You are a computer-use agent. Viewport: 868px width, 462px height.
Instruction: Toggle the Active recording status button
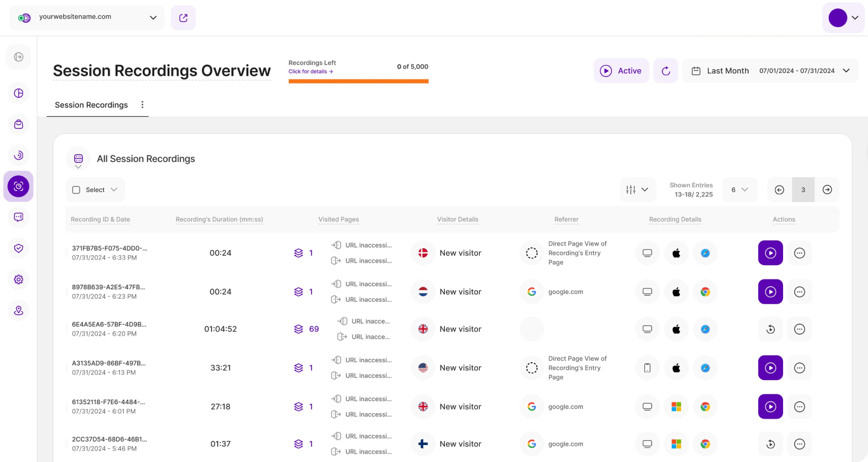[x=621, y=71]
